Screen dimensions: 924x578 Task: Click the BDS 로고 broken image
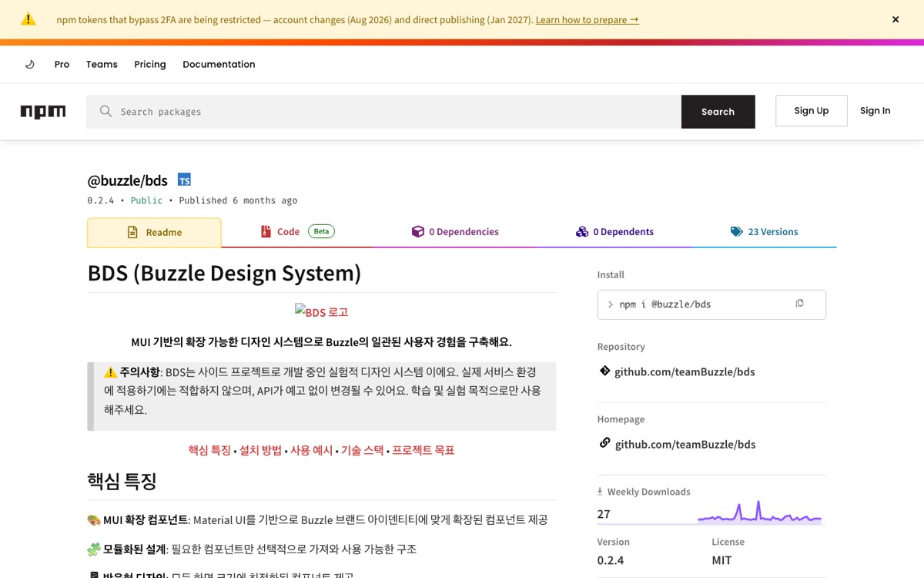322,311
